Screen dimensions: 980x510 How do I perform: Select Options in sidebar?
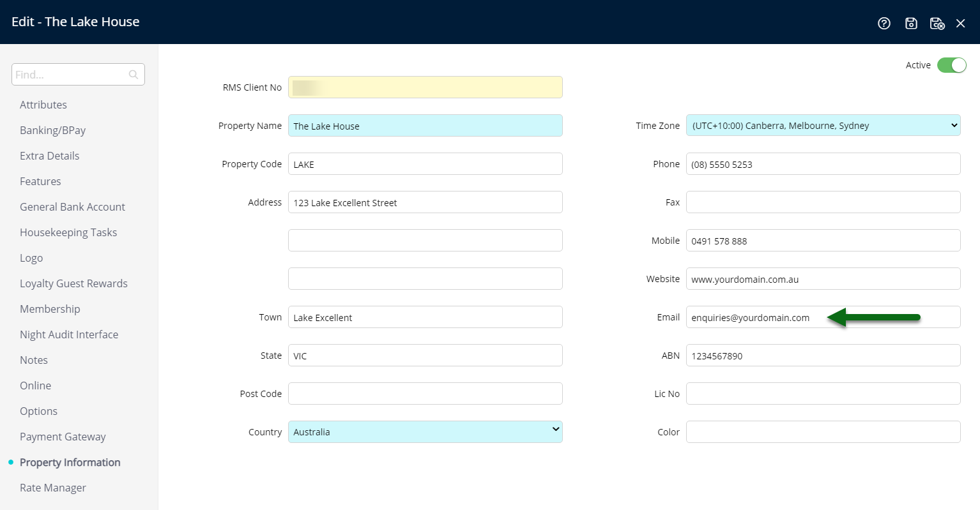[x=38, y=411]
